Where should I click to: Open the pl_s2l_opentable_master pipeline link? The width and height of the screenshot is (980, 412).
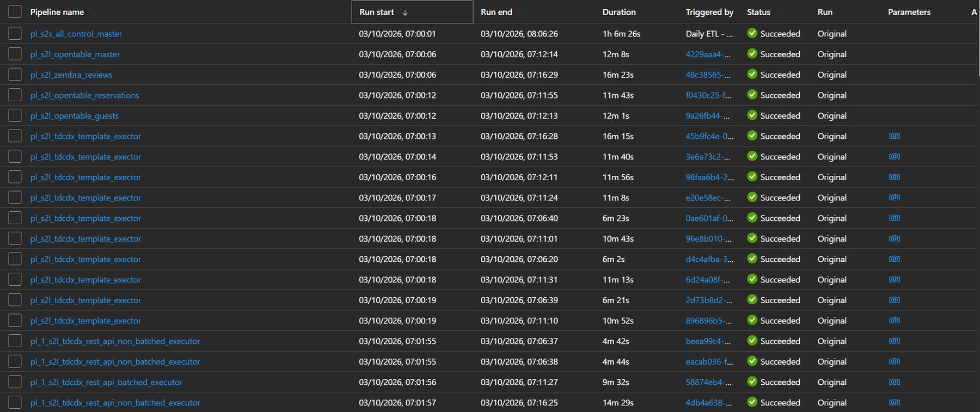75,54
